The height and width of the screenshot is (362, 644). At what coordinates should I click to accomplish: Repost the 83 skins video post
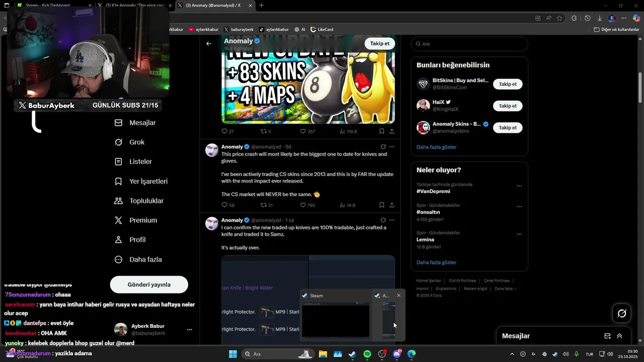tap(266, 131)
